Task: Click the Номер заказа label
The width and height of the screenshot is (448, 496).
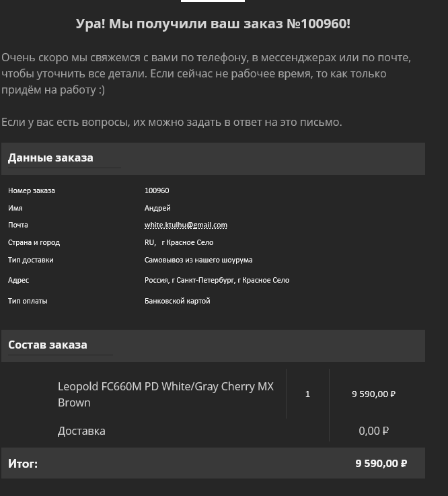Action: tap(32, 191)
